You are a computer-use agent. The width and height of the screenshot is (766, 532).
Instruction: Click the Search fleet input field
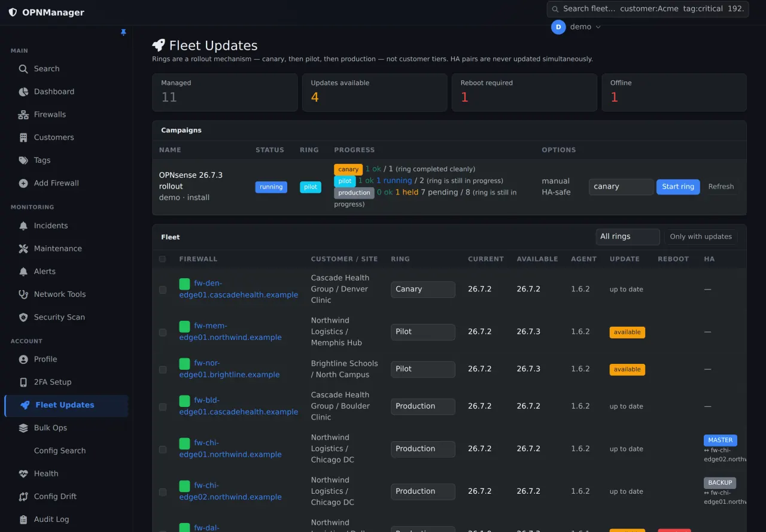tap(648, 9)
